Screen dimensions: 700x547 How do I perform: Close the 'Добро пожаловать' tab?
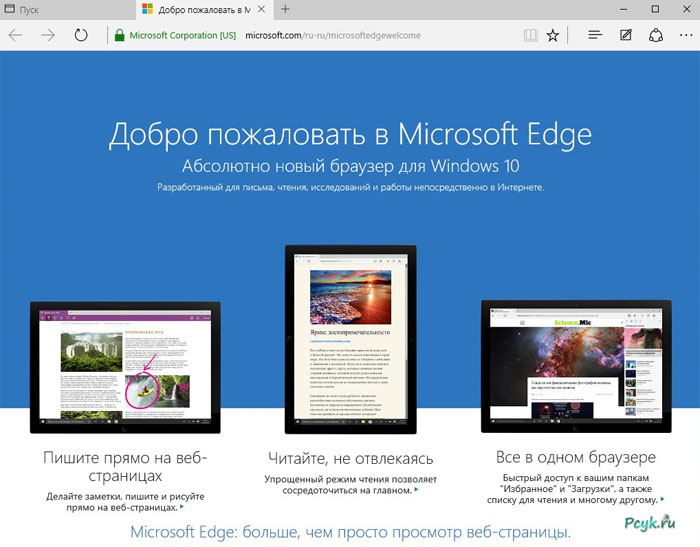(x=262, y=9)
